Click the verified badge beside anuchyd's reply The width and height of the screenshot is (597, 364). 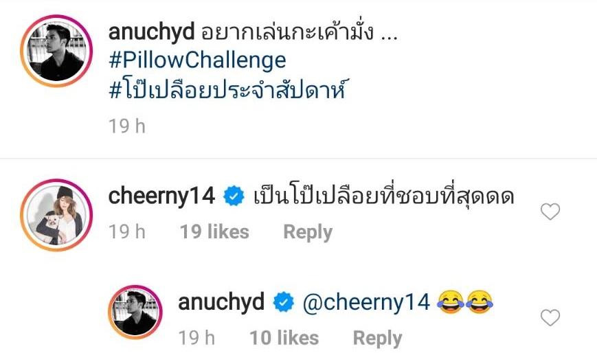coord(284,302)
